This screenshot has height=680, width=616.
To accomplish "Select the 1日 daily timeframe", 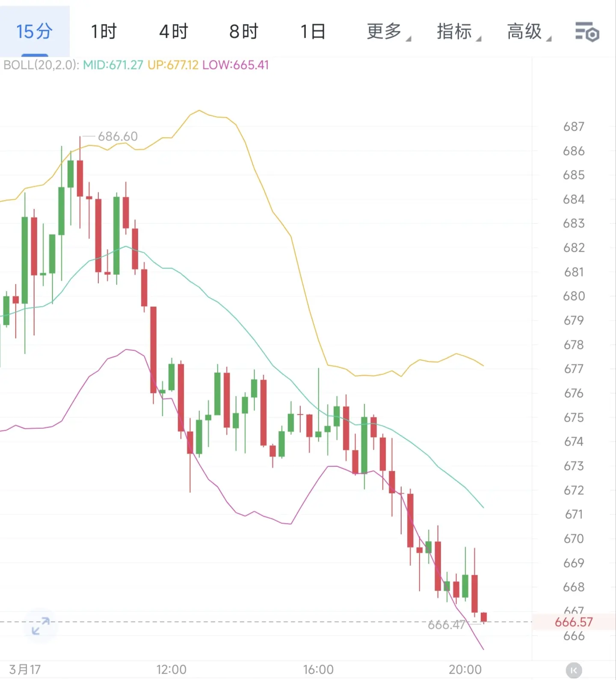I will (x=313, y=32).
